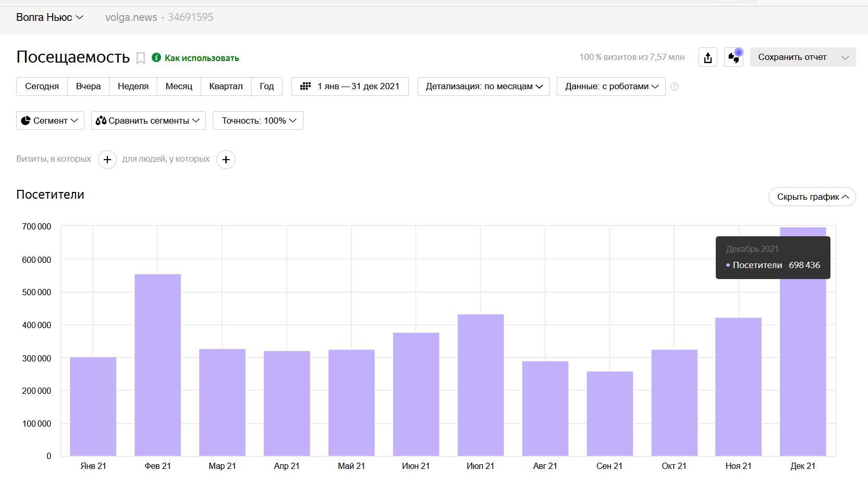Click the Май 21 bar in the chart

(351, 403)
